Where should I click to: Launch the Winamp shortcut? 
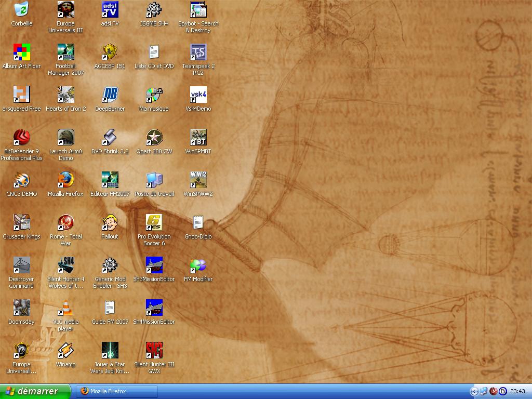pos(66,350)
